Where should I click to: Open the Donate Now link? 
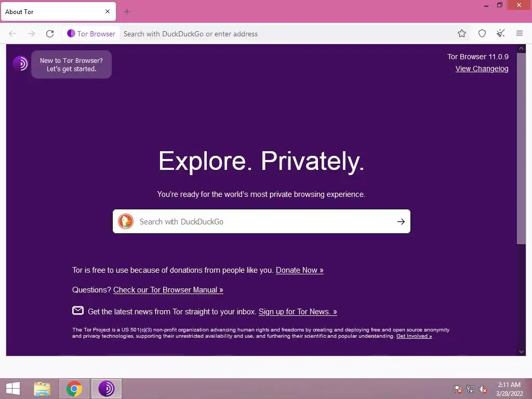[300, 270]
